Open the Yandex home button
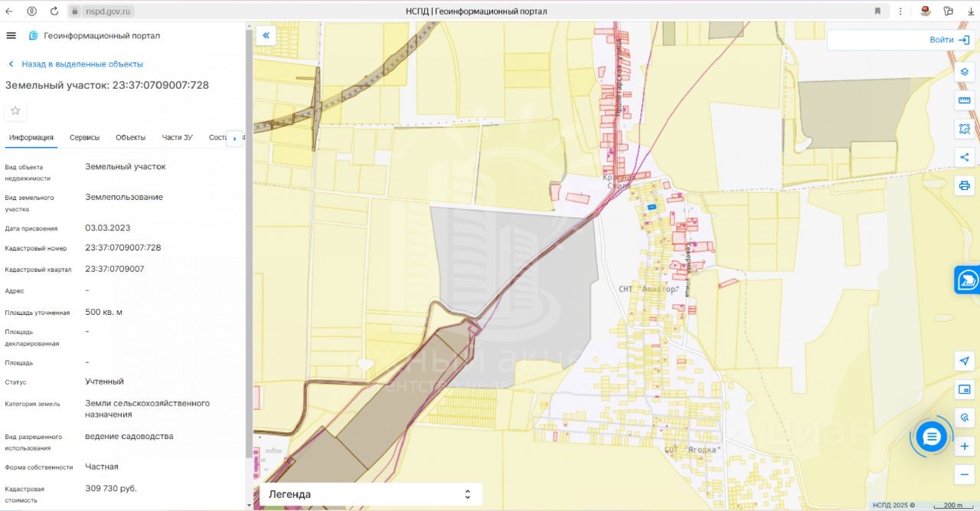980x511 pixels. pos(31,11)
